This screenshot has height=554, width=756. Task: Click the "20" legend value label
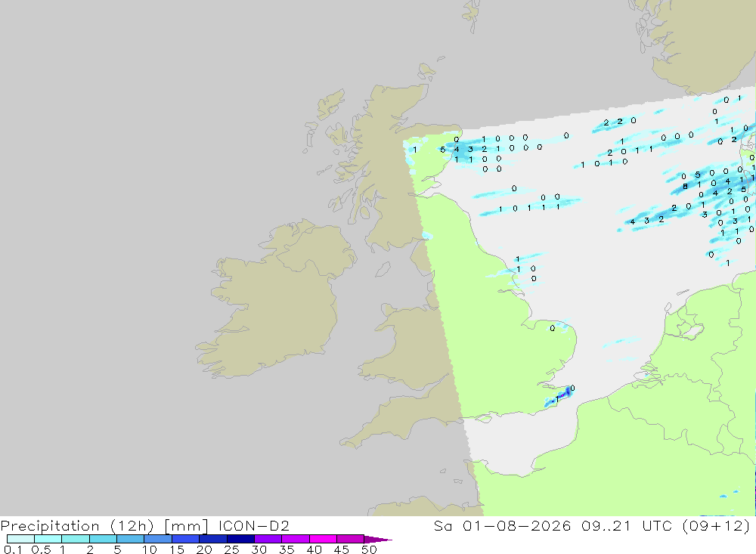pos(204,549)
